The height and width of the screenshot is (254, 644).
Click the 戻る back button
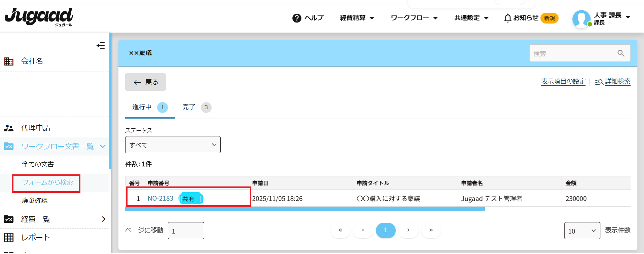145,82
